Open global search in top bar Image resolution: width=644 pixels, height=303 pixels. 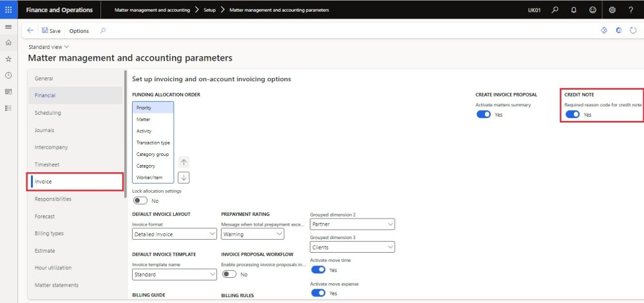pyautogui.click(x=555, y=10)
